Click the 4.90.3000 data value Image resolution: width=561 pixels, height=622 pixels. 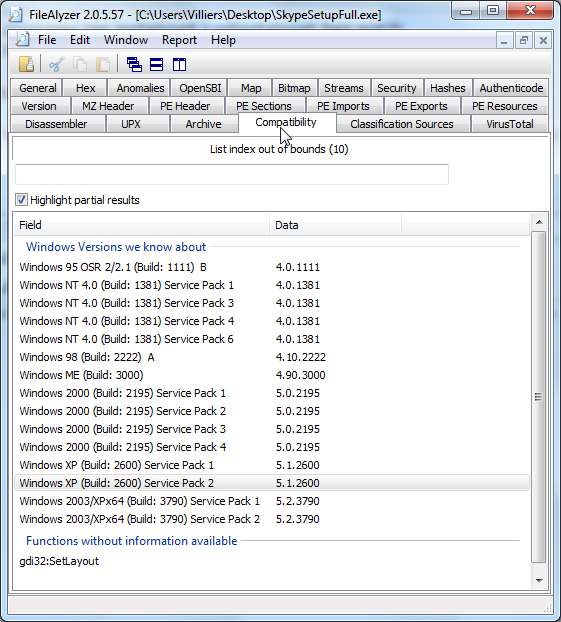(300, 375)
